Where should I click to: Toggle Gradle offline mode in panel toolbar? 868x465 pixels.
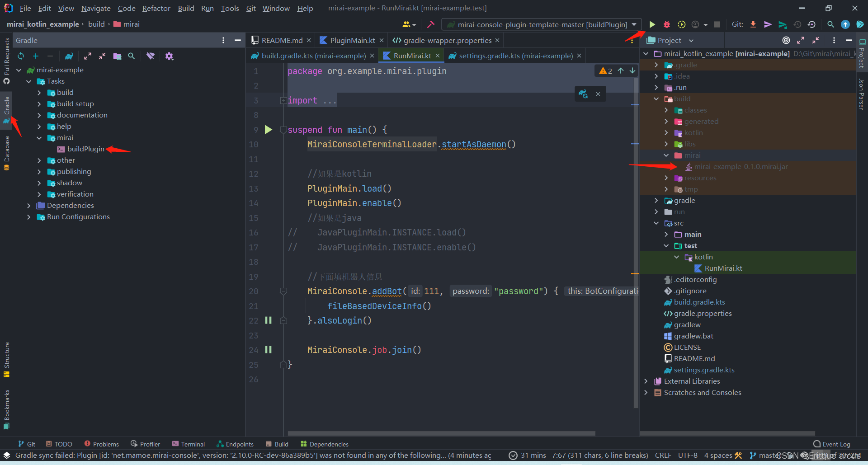click(151, 56)
